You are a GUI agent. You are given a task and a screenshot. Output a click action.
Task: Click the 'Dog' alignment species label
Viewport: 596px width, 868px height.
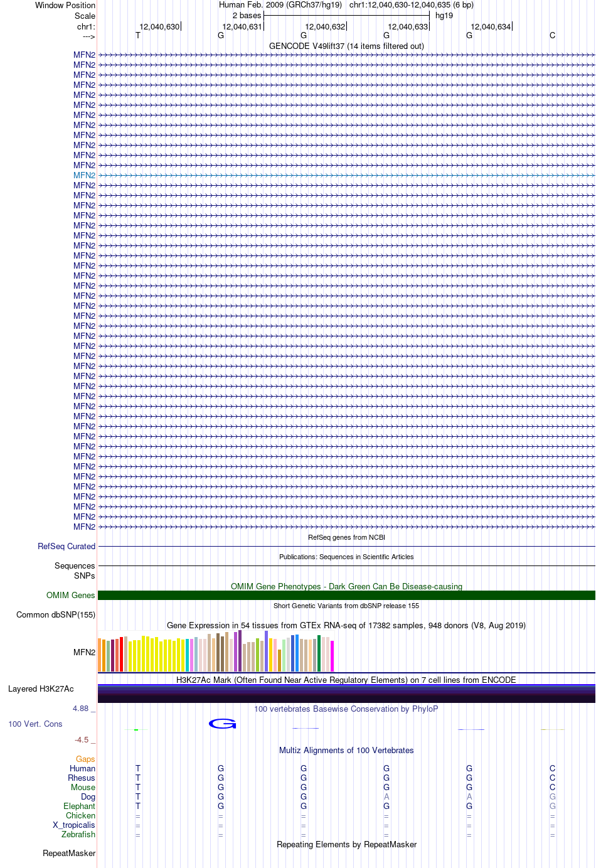pyautogui.click(x=88, y=796)
